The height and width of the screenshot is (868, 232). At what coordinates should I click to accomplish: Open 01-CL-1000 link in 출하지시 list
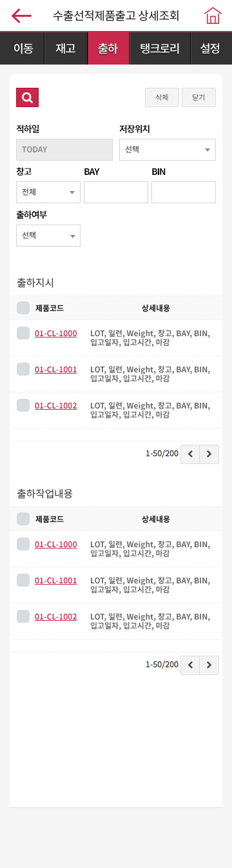tap(56, 334)
